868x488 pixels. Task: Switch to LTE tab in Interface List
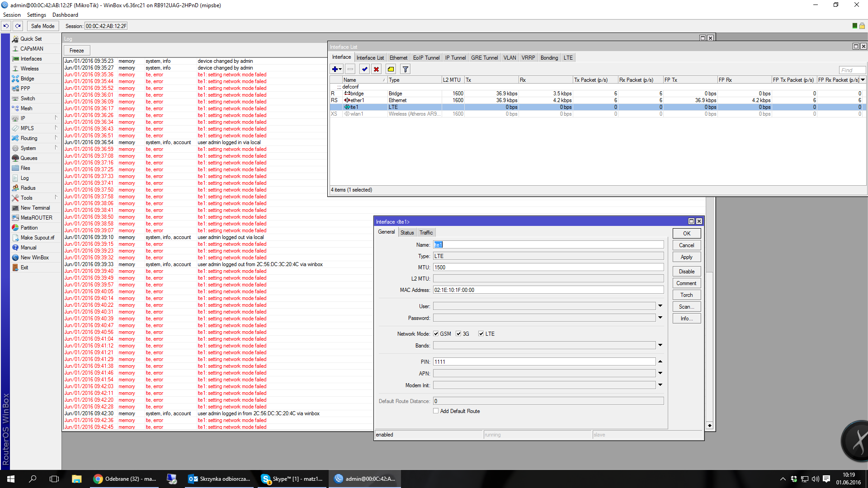568,58
